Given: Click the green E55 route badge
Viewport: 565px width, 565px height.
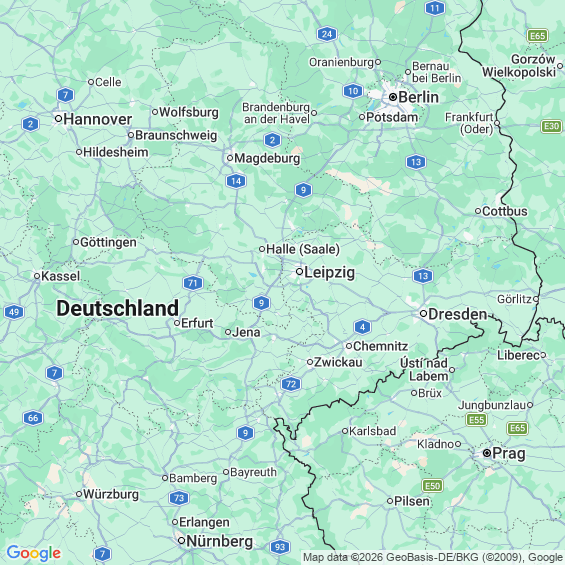Looking at the screenshot, I should coord(476,420).
